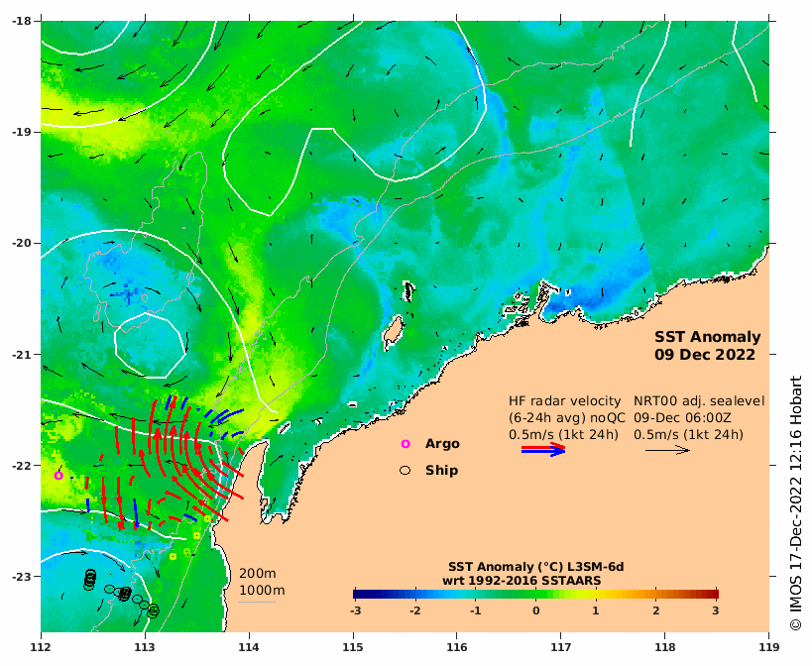Click the '200m' bathymetry label
Screen dimensions: 812x666
258,574
